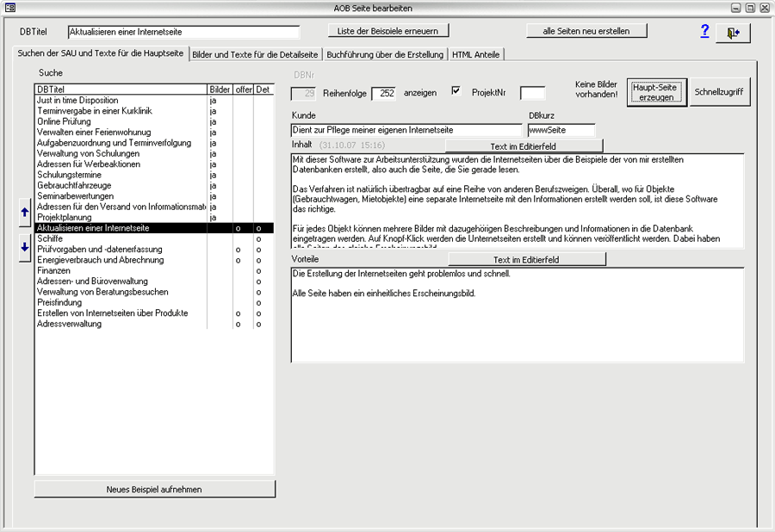Screen dimensions: 775x532
Task: Open help via the blue question mark
Action: tap(704, 32)
